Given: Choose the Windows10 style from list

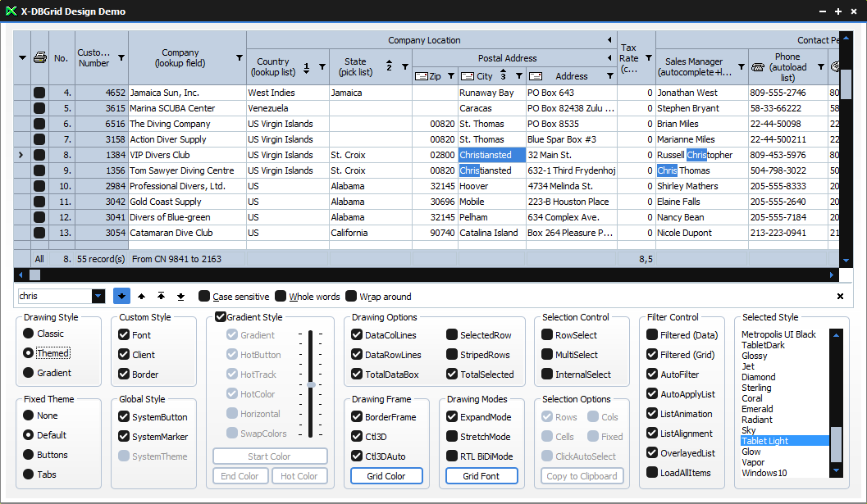Looking at the screenshot, I should click(764, 473).
